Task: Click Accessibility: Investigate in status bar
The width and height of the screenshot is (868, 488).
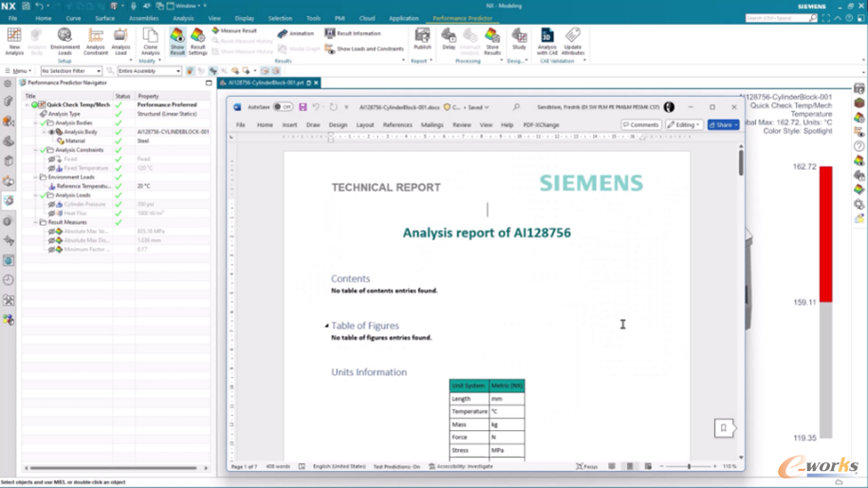Action: click(461, 466)
